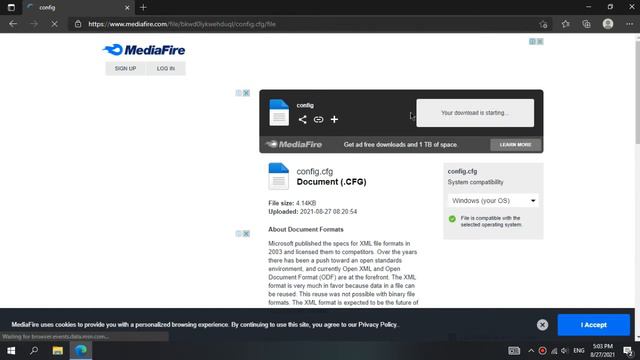Go back with browser back arrow
Viewport: 640px width, 360px height.
coord(13,24)
